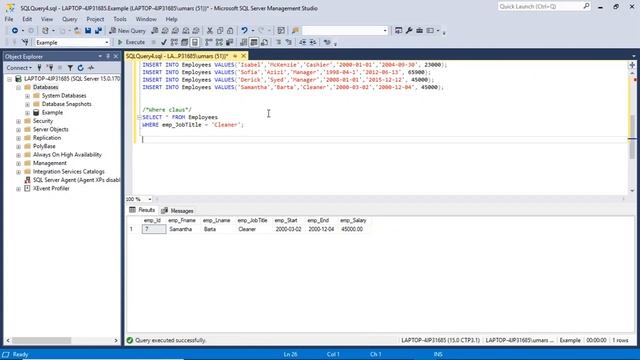This screenshot has height=360, width=640.
Task: Open the File menu
Action: tap(9, 19)
